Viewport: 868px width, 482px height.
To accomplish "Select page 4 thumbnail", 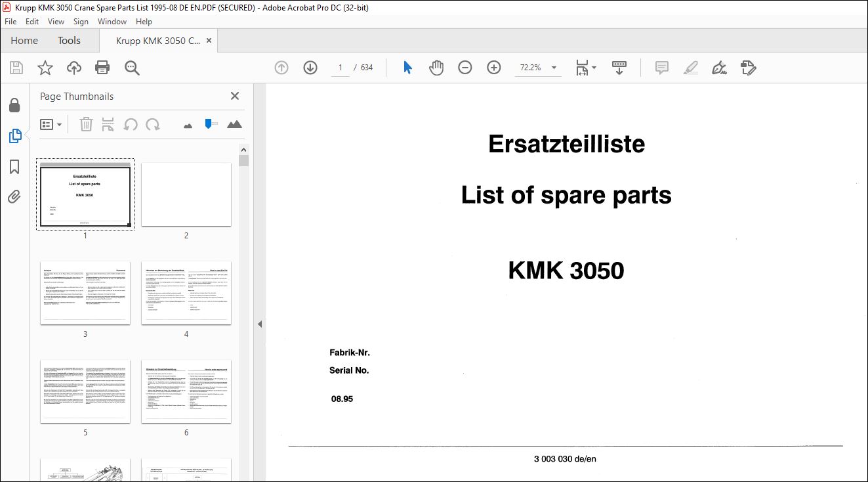I will tap(186, 293).
